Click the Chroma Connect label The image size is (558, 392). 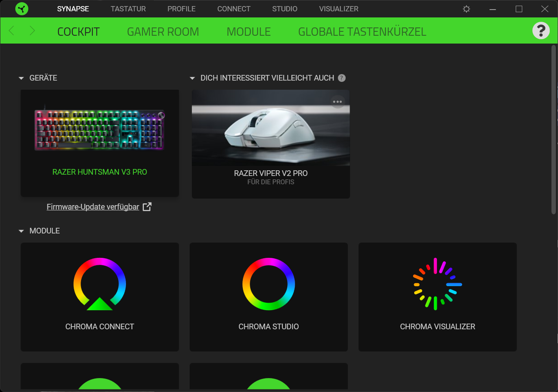[x=100, y=327]
